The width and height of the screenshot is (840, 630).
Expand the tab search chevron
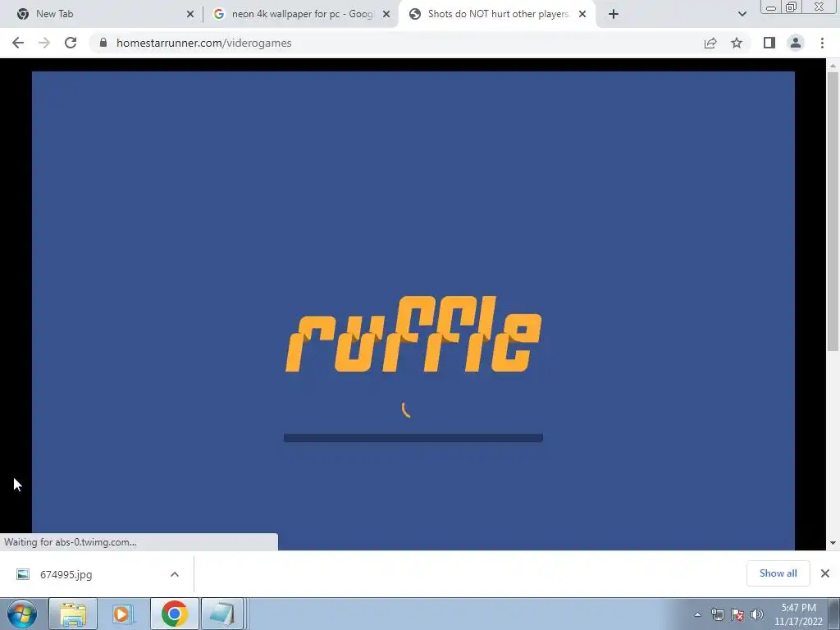[x=742, y=14]
